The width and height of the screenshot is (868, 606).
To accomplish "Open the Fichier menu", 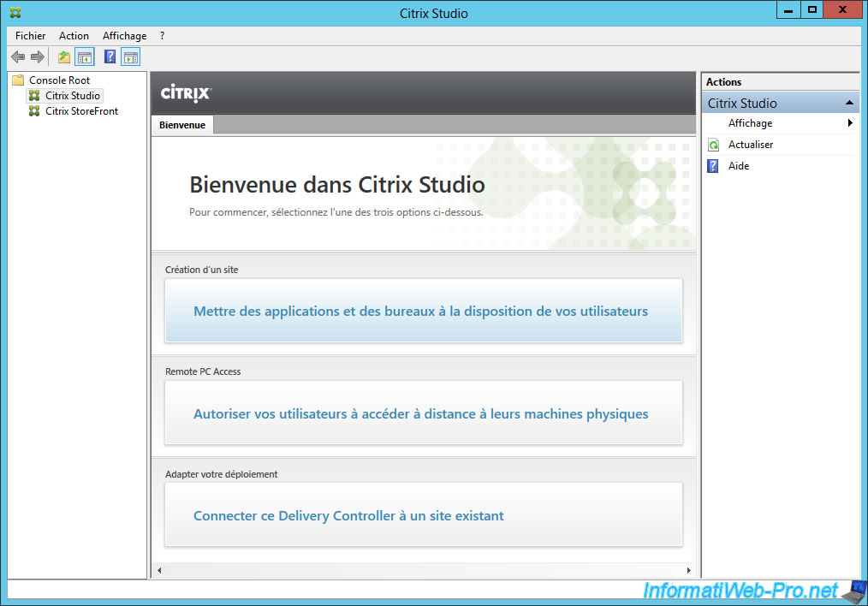I will 31,36.
